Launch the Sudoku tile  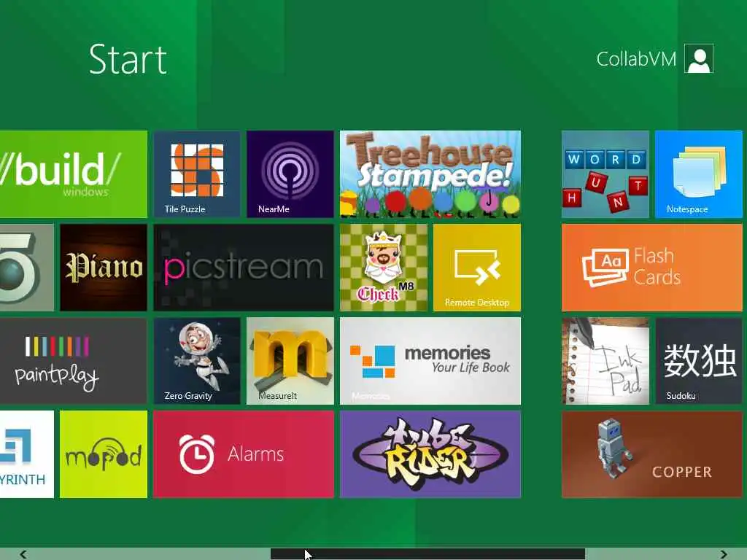(698, 361)
